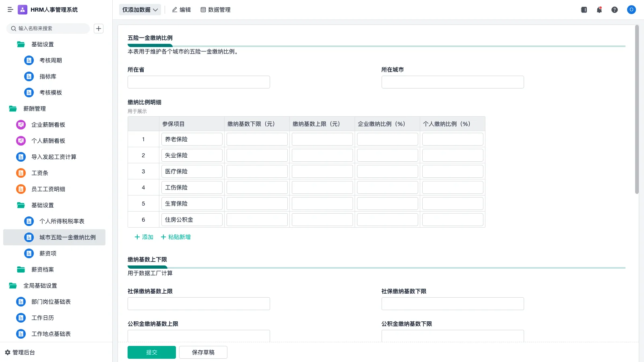Click the help question mark icon
Viewport: 644px width, 362px height.
[615, 10]
